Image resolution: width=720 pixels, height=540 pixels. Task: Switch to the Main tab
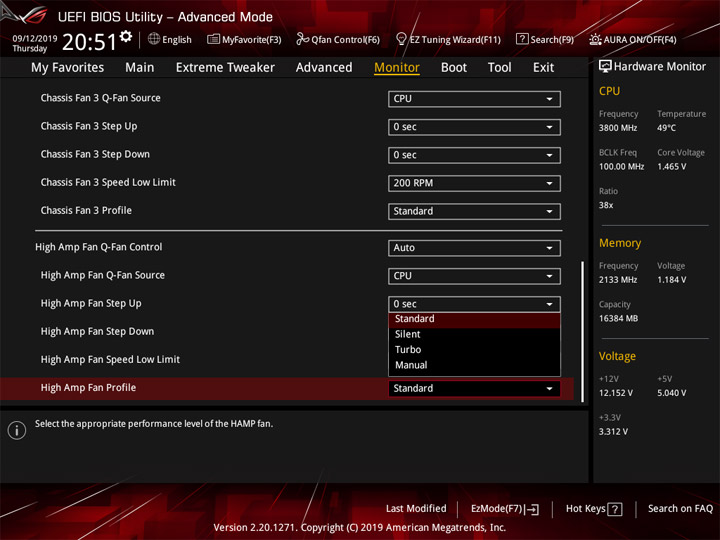click(x=140, y=68)
